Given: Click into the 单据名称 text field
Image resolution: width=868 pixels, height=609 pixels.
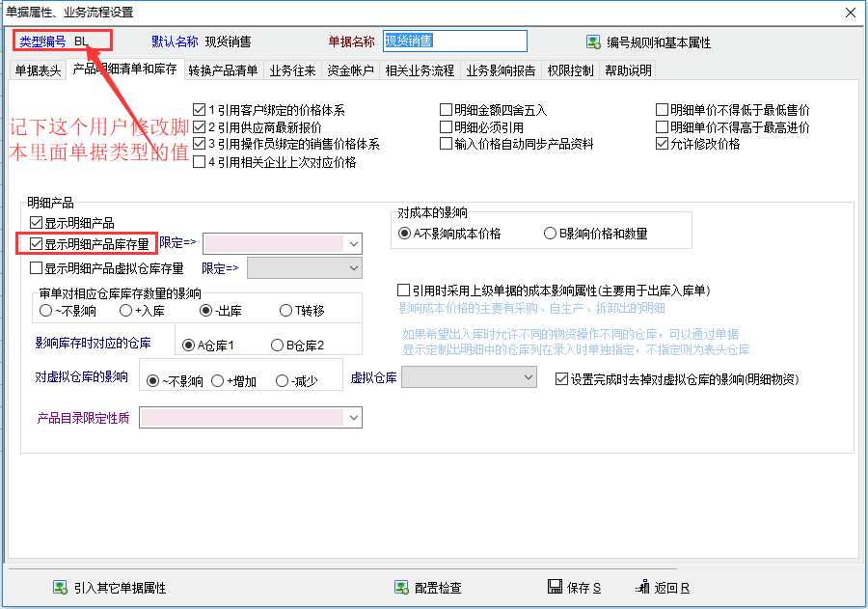Looking at the screenshot, I should (454, 41).
